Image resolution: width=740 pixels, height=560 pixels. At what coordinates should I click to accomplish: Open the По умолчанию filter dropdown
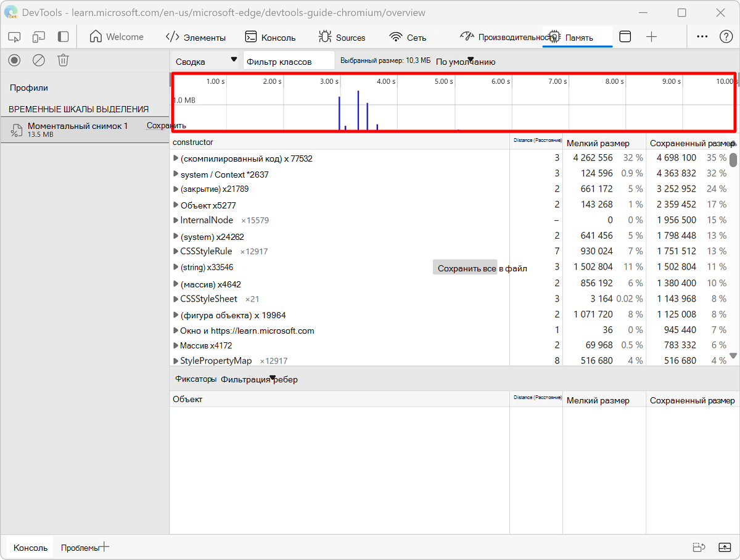(x=465, y=61)
